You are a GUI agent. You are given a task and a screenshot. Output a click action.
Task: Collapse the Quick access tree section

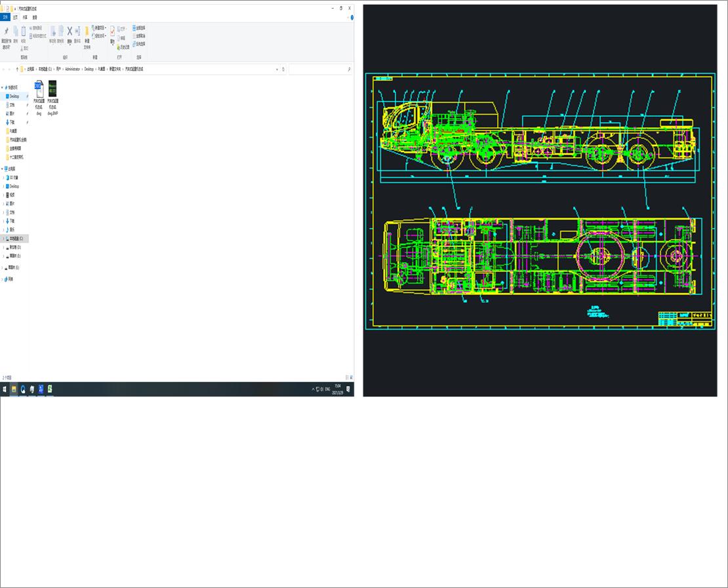pyautogui.click(x=3, y=87)
